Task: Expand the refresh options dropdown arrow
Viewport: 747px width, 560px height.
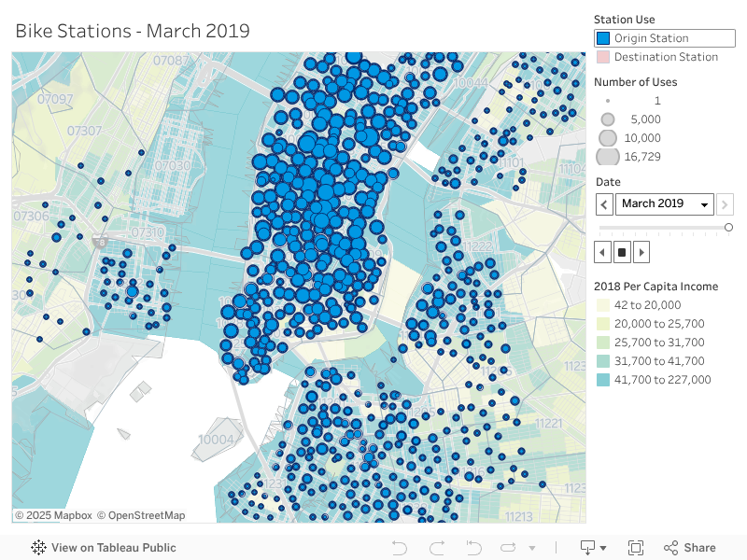Action: [x=532, y=548]
